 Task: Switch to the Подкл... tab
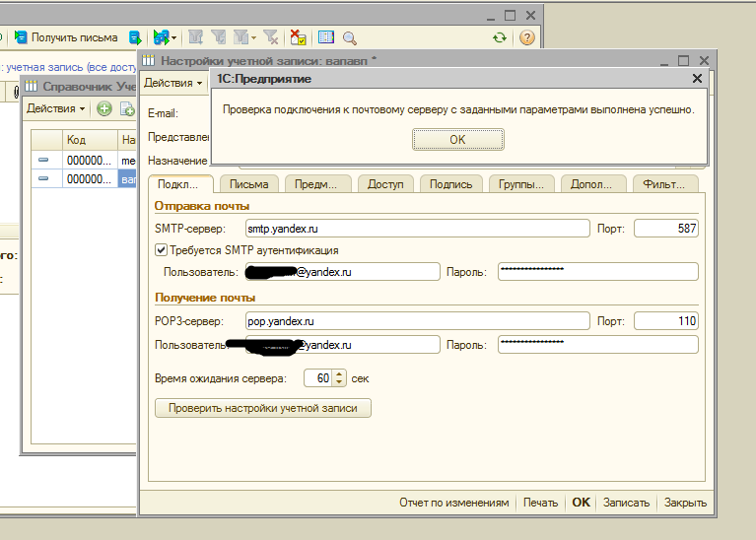(x=180, y=184)
